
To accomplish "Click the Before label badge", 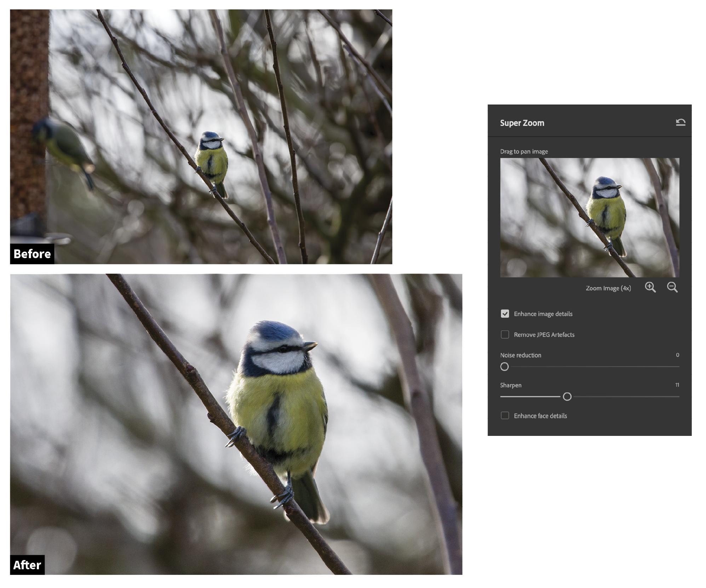I will coord(32,254).
